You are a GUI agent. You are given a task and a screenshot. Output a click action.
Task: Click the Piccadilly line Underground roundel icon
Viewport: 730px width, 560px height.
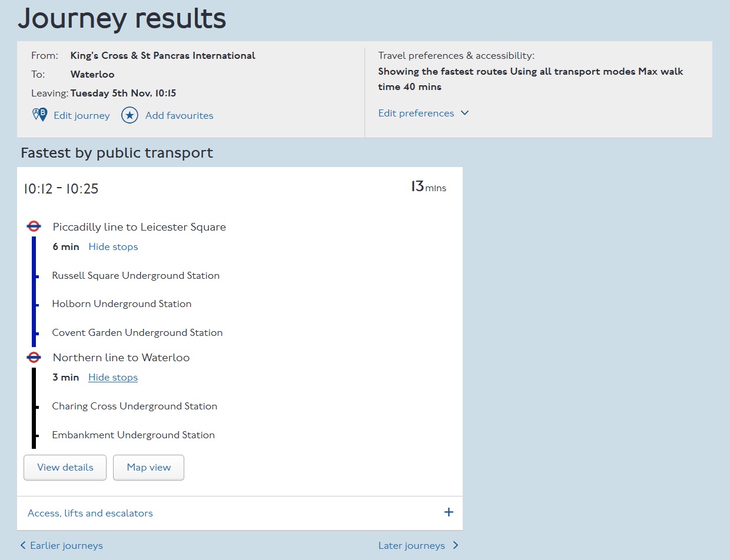pyautogui.click(x=34, y=226)
